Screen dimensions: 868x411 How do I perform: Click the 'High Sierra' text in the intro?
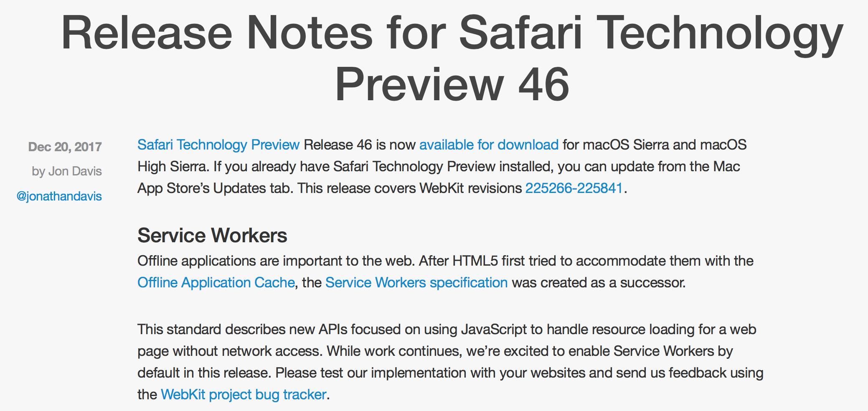pos(173,166)
